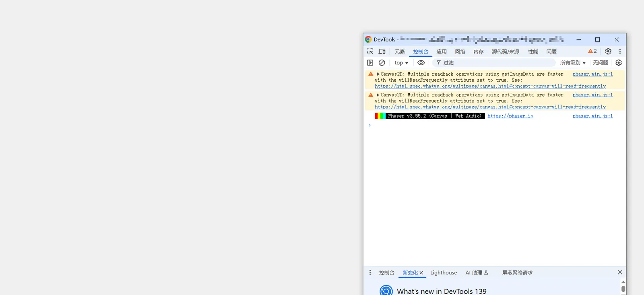
Task: Open the Lighthouse drawer tab
Action: pos(444,272)
